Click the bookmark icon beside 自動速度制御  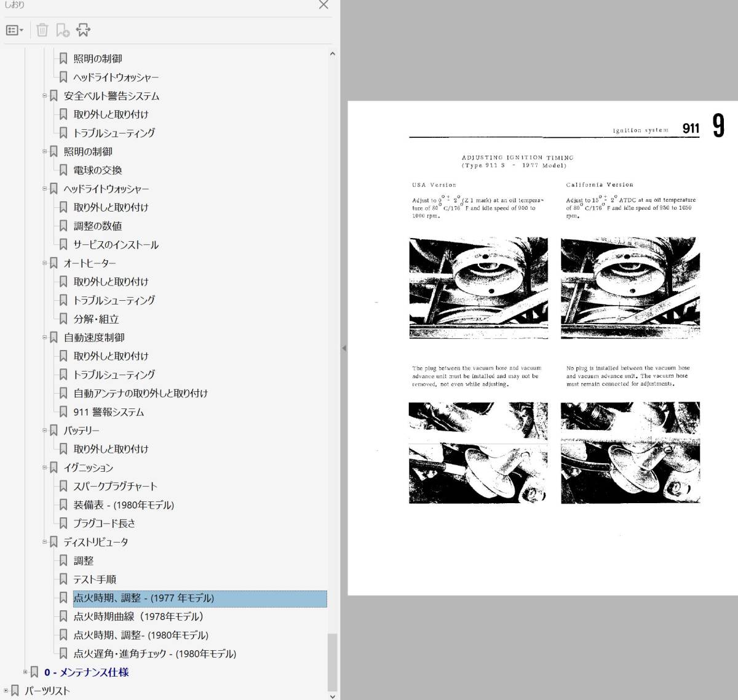point(54,337)
